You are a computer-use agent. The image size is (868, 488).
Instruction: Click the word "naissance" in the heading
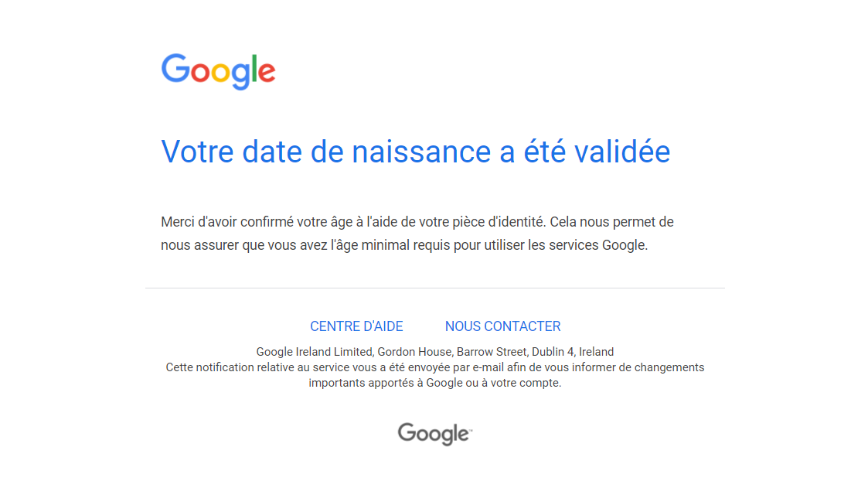[421, 152]
